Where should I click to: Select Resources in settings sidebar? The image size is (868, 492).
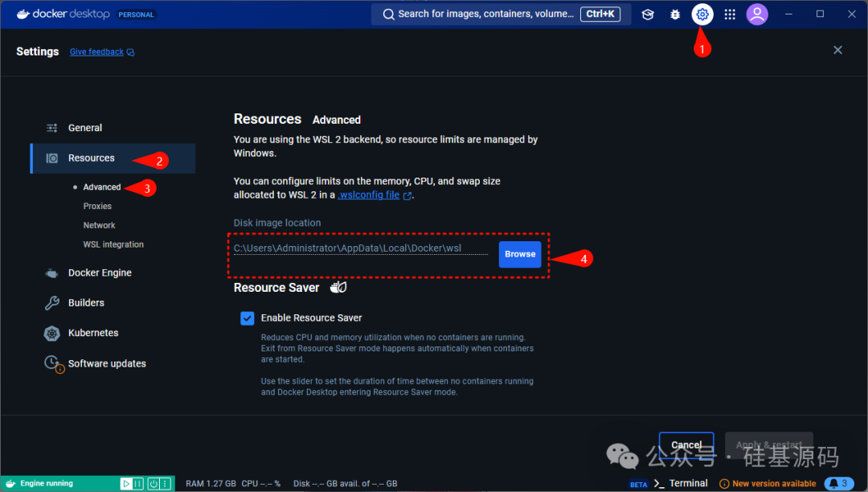coord(113,158)
